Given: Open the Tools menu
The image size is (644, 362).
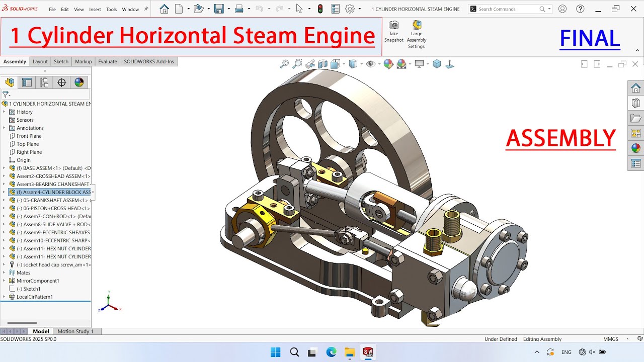Looking at the screenshot, I should click(111, 10).
